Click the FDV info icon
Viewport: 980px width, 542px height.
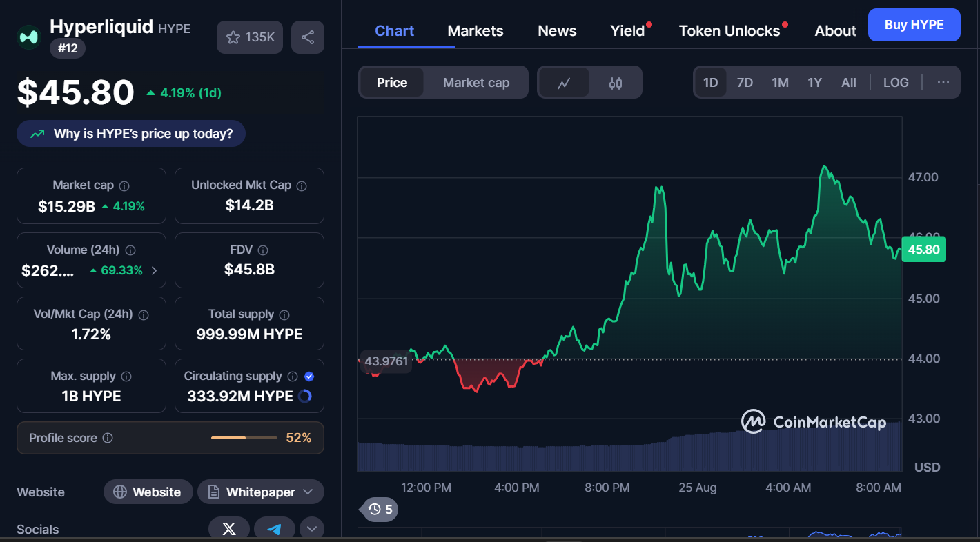(263, 250)
